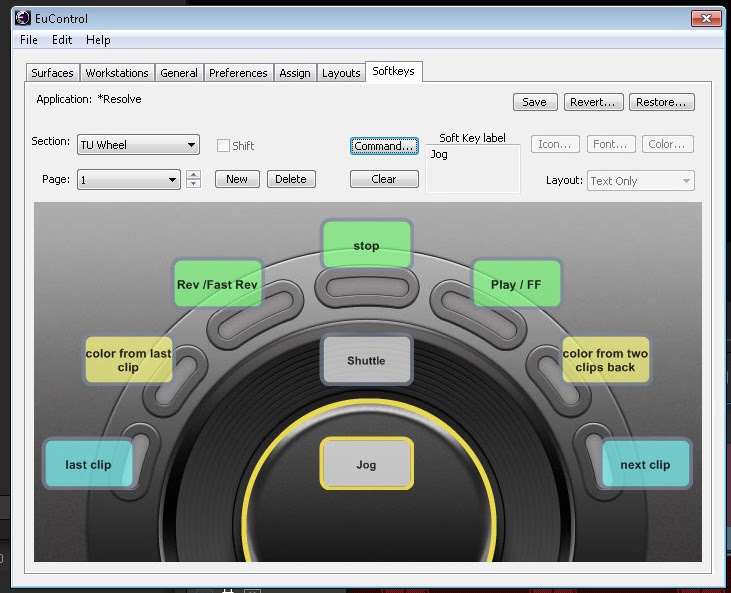Select the Play / FF soft key

click(x=516, y=284)
